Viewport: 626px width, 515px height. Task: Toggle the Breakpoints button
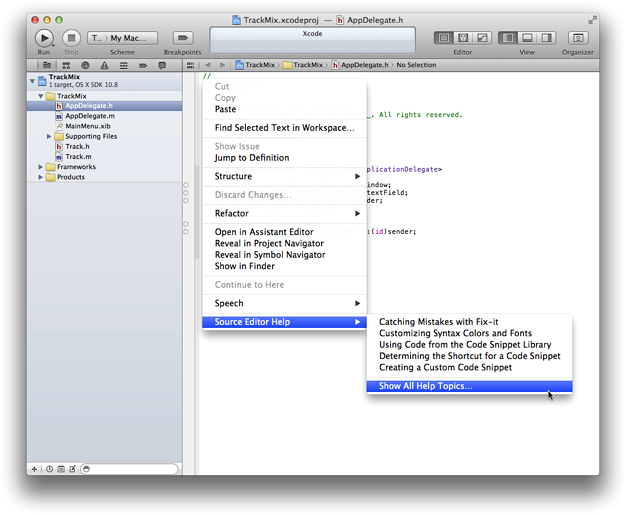183,38
